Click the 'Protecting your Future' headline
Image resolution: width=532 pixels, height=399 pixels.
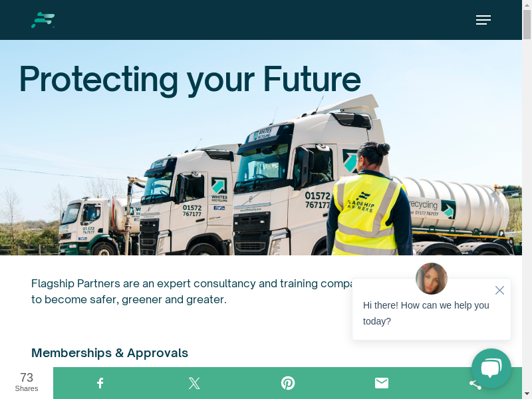point(190,78)
